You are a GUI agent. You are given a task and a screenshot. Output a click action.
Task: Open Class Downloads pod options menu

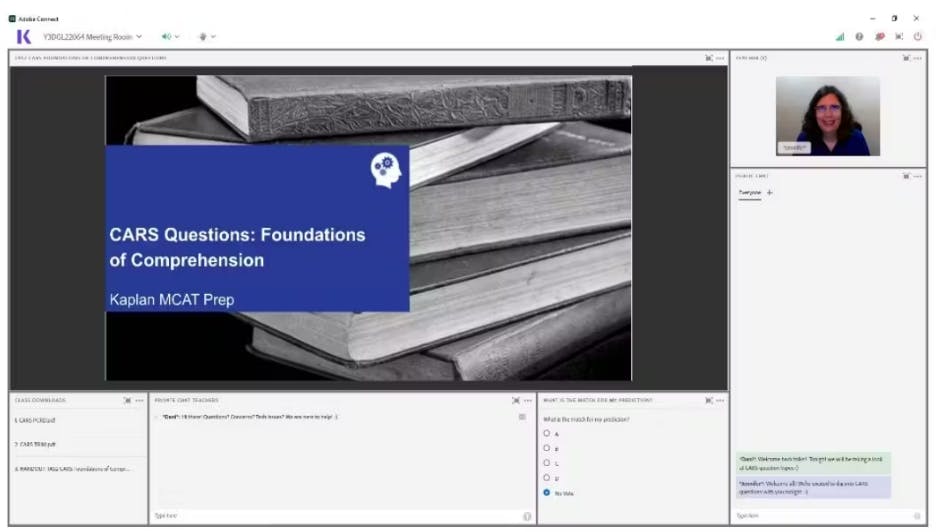click(x=139, y=400)
